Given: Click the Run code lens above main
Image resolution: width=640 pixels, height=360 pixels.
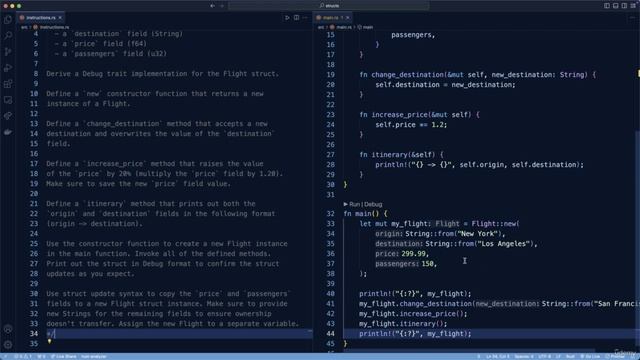Looking at the screenshot, I should point(355,204).
